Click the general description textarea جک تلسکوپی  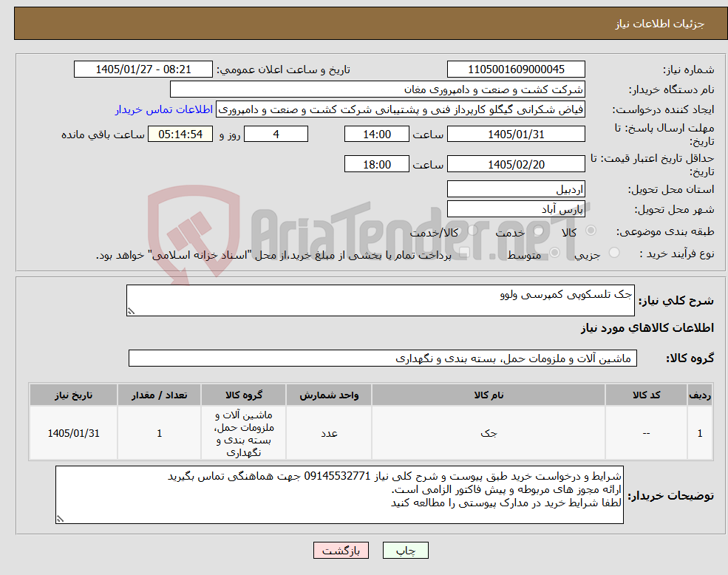coord(380,301)
